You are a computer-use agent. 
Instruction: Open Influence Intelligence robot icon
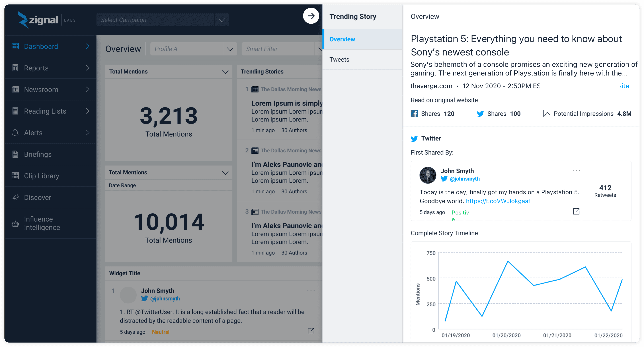pos(15,223)
